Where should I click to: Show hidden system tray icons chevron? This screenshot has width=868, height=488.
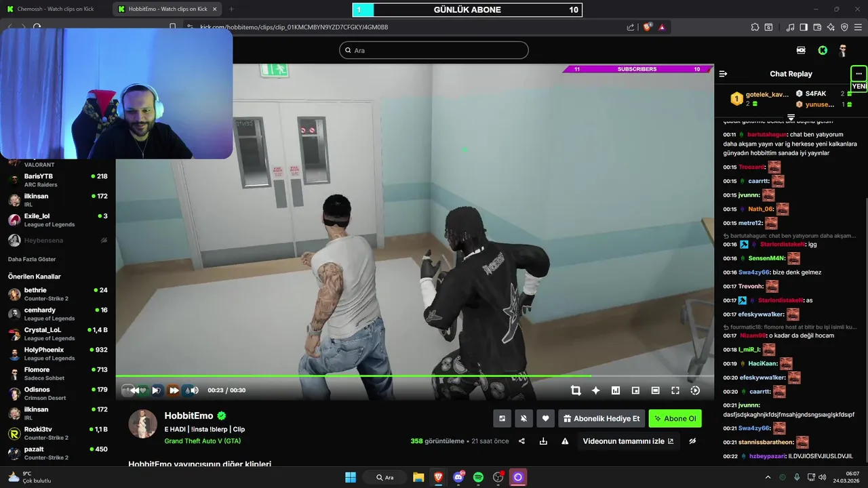click(x=768, y=477)
